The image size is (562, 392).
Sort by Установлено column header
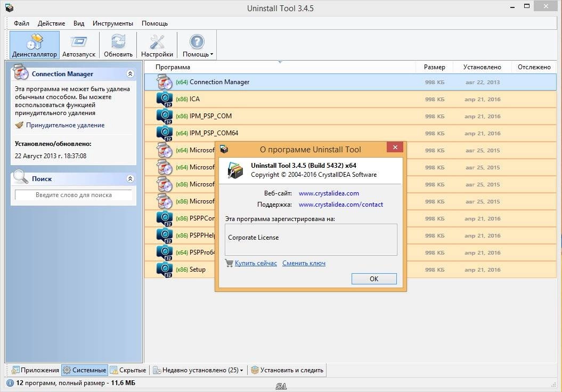482,67
